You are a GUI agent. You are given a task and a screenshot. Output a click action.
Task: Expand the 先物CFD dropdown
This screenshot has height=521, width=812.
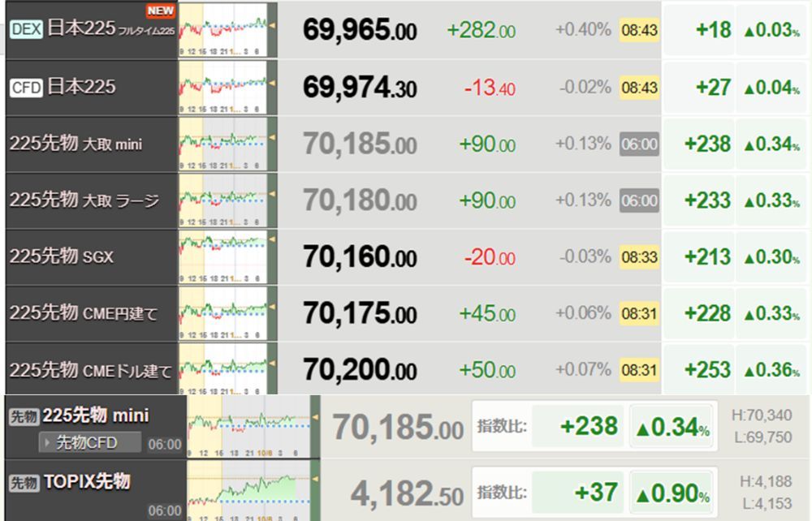89,443
